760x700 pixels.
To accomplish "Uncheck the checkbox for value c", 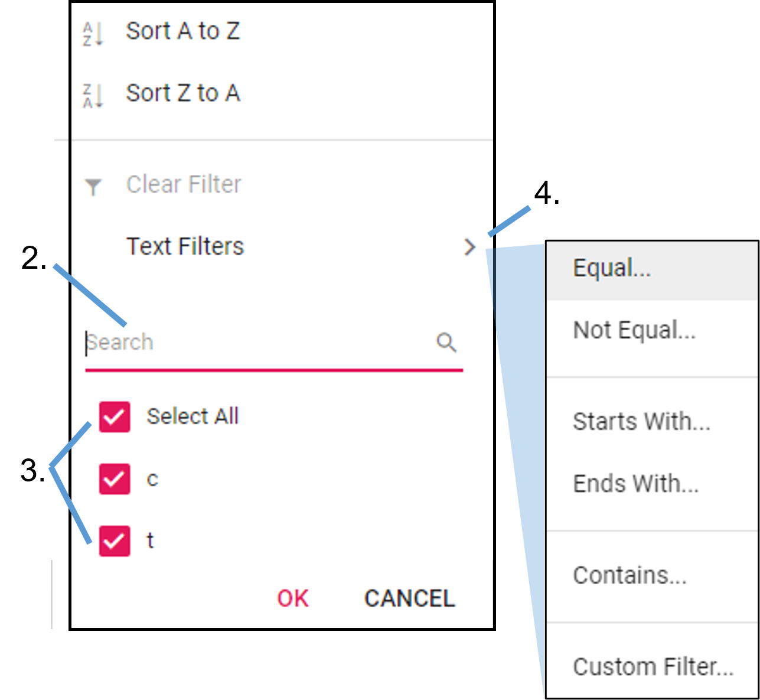I will point(113,479).
